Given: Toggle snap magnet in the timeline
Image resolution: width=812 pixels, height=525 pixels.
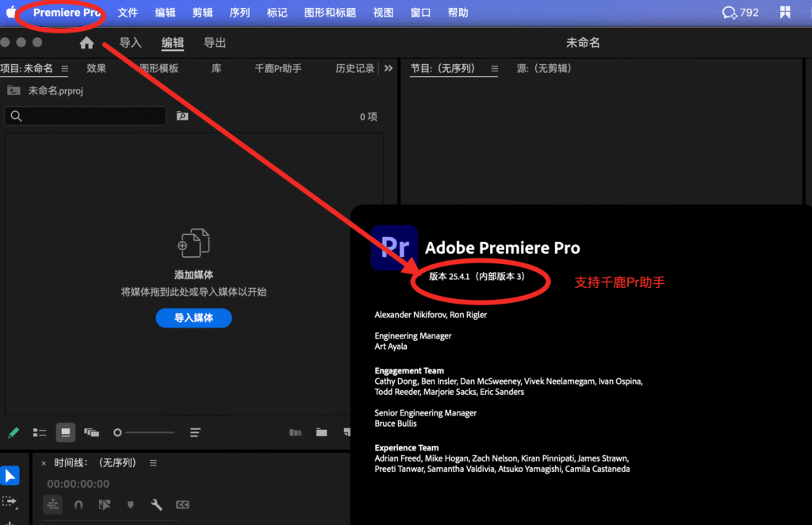Looking at the screenshot, I should pyautogui.click(x=79, y=504).
